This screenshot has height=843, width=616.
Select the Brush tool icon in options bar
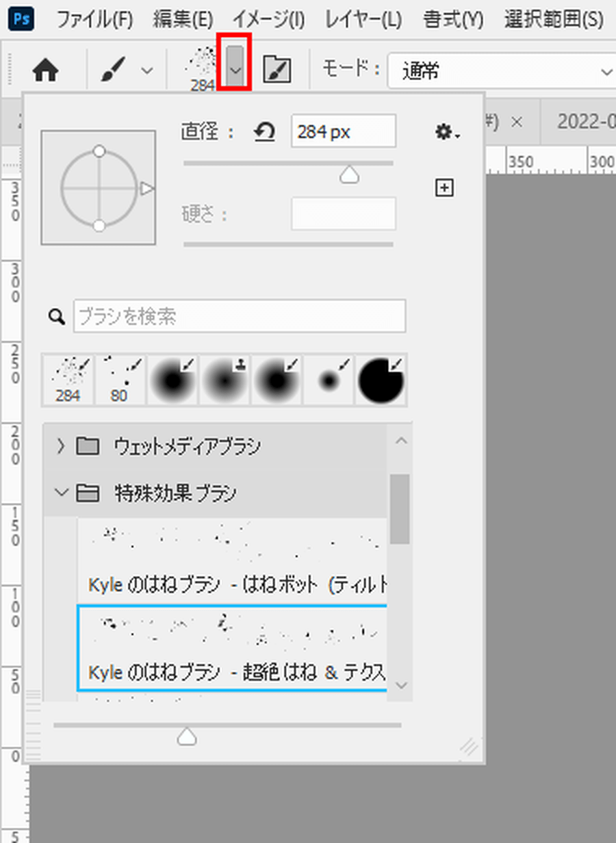coord(112,70)
